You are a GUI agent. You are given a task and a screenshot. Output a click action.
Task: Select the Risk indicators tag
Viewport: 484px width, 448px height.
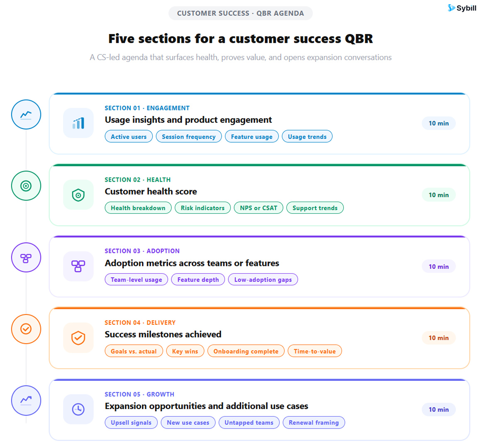click(x=203, y=208)
